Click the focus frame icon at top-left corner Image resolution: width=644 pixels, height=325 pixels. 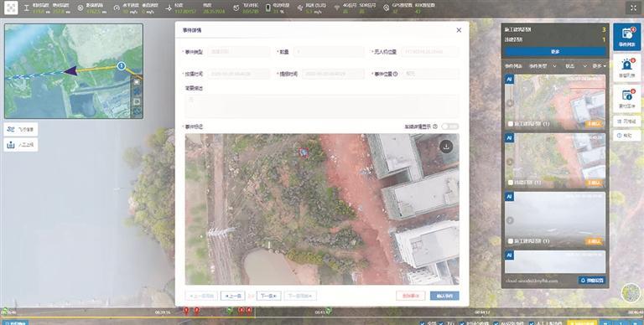pos(11,8)
